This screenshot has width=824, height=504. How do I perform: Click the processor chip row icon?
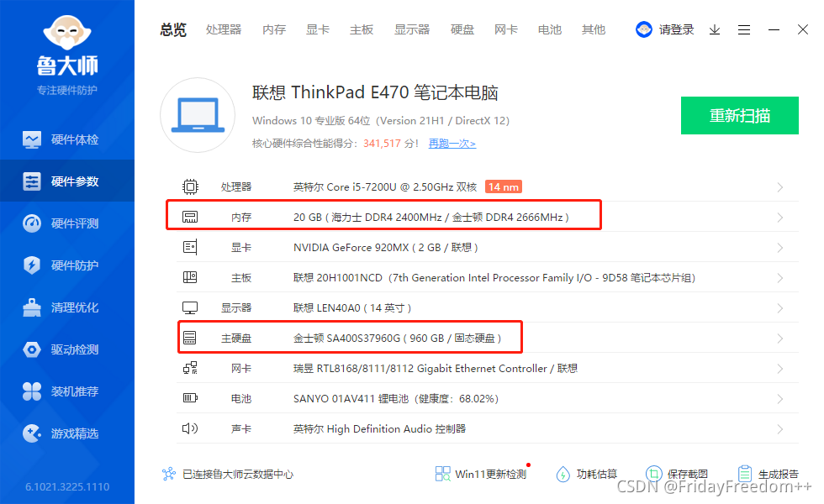tap(190, 186)
